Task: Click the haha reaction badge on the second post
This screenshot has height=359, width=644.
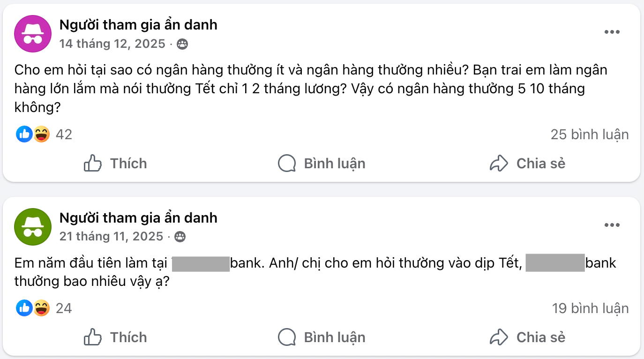Action: (x=42, y=308)
